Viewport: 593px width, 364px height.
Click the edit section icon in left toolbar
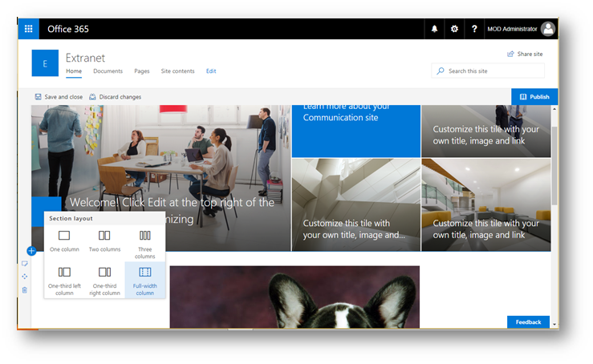pos(25,264)
